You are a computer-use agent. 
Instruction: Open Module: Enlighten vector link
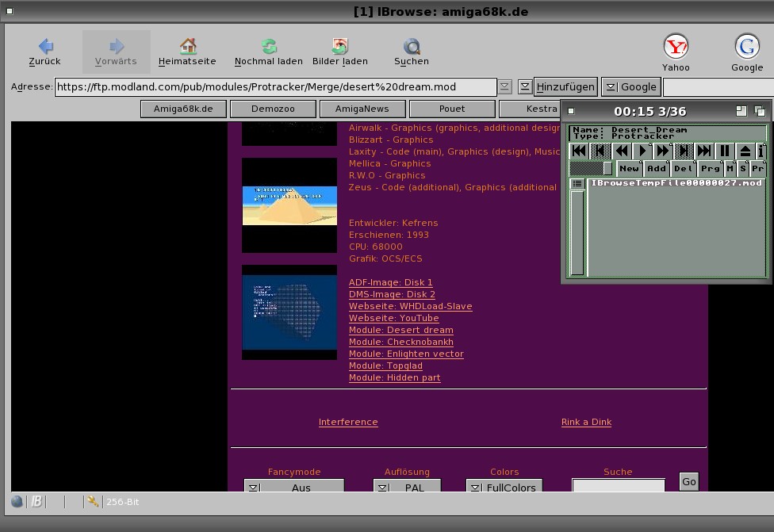click(x=406, y=354)
